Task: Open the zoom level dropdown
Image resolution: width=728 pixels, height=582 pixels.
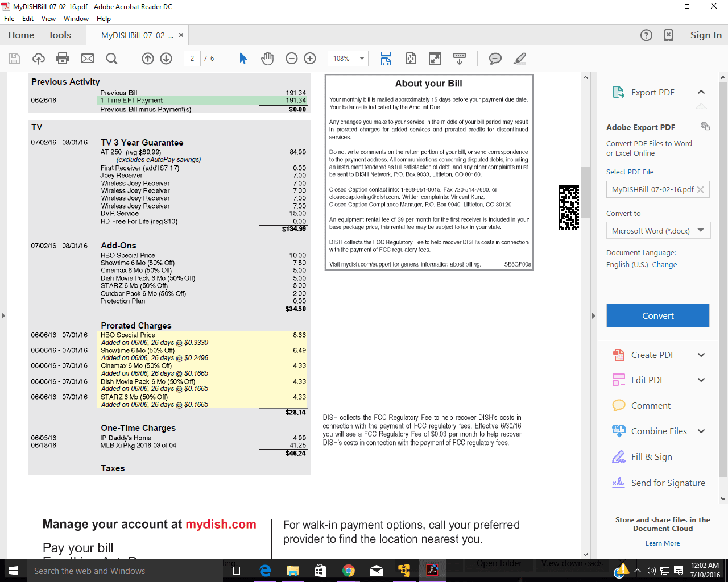Action: (362, 59)
